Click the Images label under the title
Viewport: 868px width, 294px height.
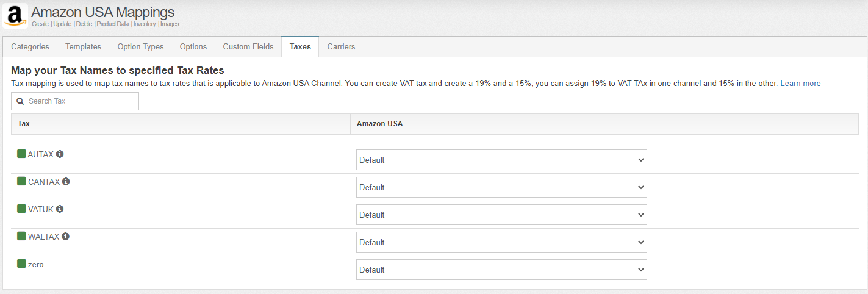click(x=170, y=24)
